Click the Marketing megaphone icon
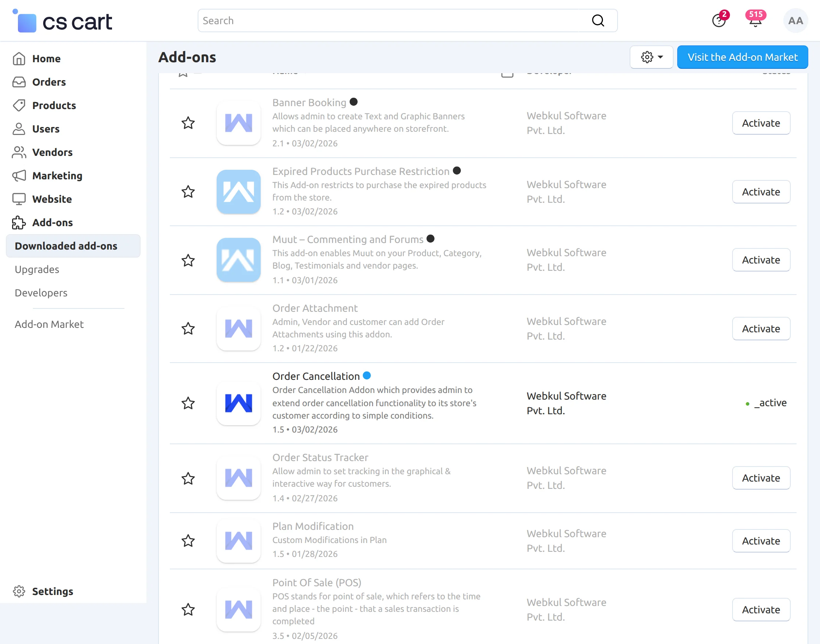The image size is (820, 644). click(19, 175)
